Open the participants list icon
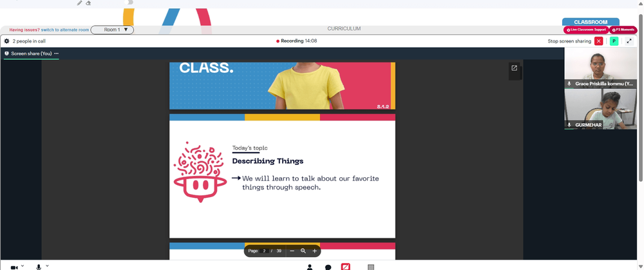The width and height of the screenshot is (644, 270). click(x=310, y=267)
